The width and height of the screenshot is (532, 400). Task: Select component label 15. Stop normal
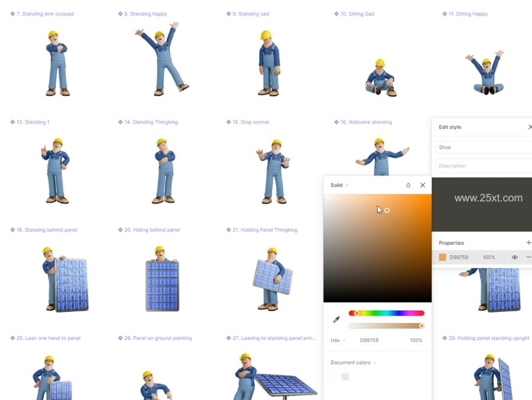click(248, 122)
